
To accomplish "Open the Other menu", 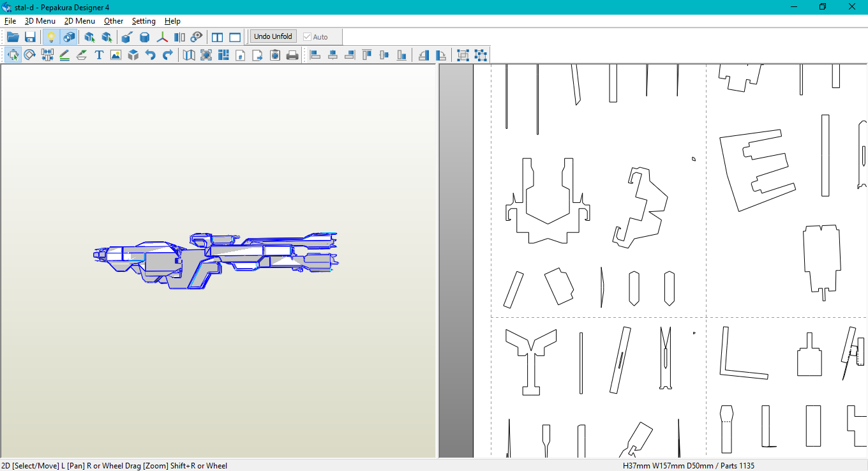I will pyautogui.click(x=114, y=21).
